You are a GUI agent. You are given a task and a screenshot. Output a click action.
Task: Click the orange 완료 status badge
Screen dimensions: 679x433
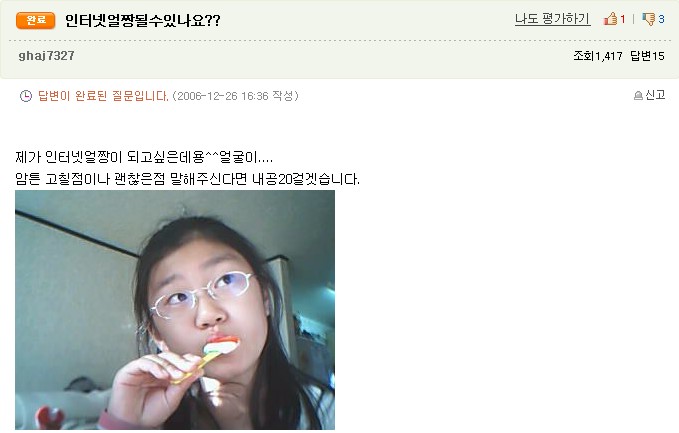(x=36, y=20)
